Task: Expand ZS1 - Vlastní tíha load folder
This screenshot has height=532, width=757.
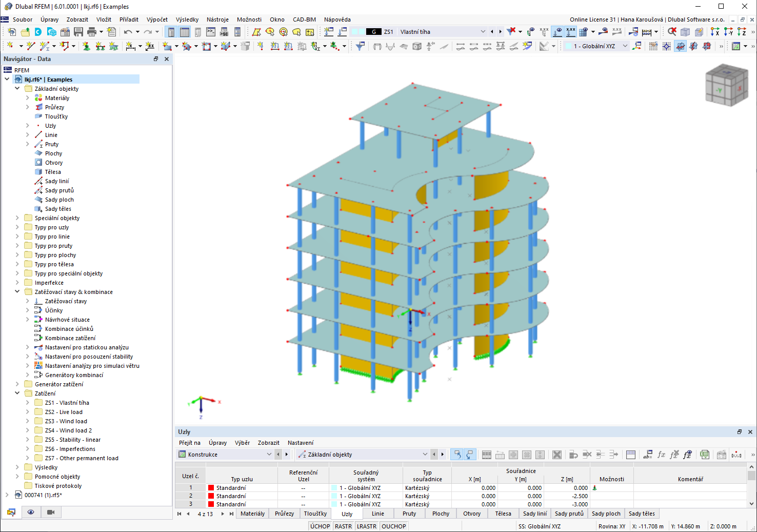Action: click(28, 403)
